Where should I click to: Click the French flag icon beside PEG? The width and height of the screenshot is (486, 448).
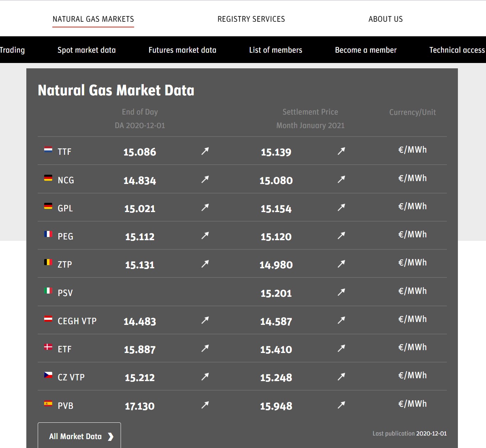48,234
